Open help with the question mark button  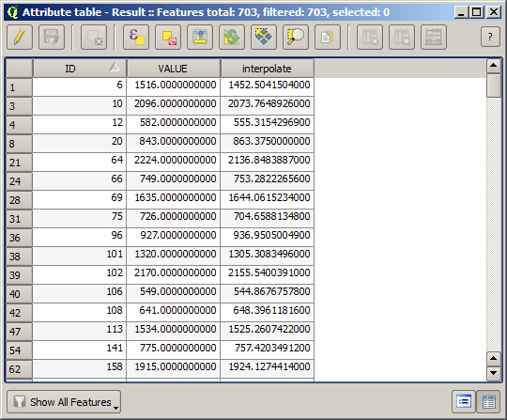click(x=490, y=38)
